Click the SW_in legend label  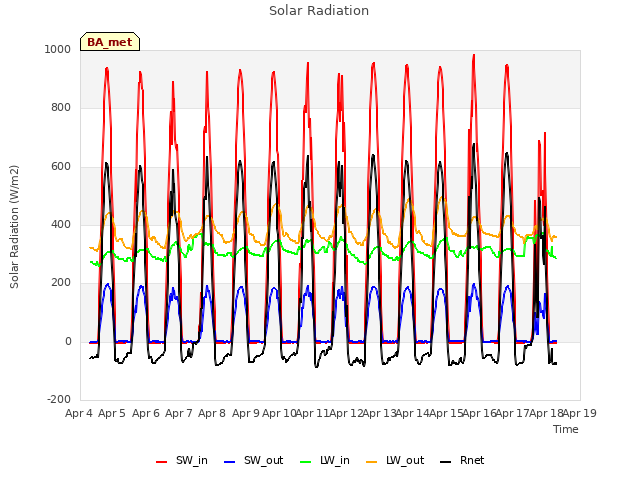[x=191, y=460]
